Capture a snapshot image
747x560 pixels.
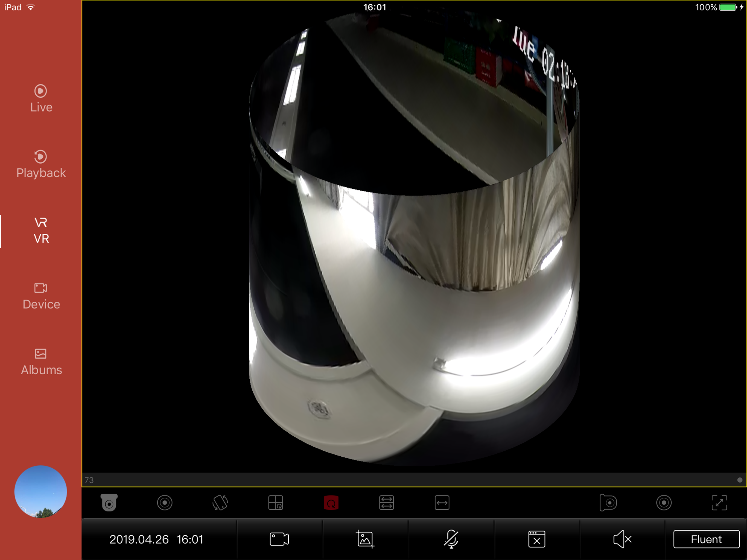click(365, 539)
